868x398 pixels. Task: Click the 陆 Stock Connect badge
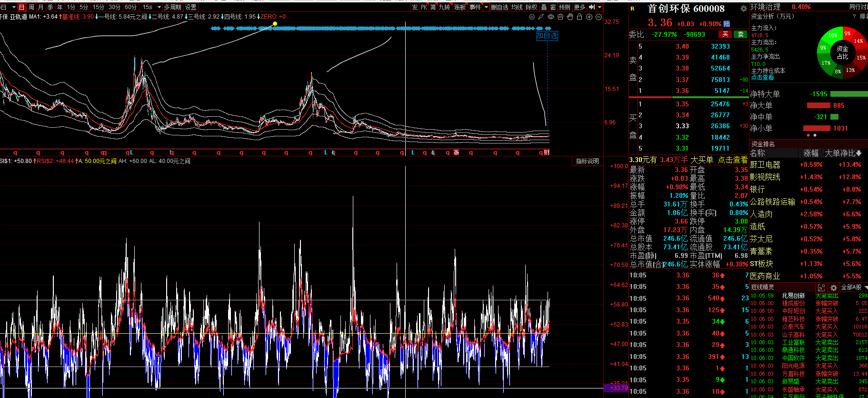pos(727,24)
